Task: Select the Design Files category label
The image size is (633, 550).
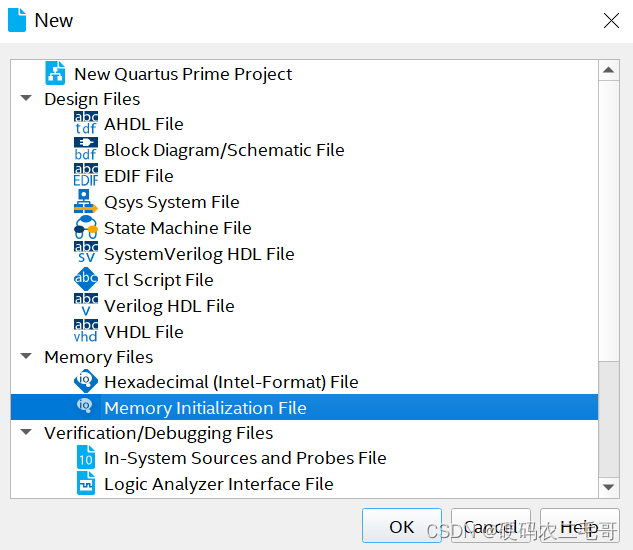Action: pos(92,99)
